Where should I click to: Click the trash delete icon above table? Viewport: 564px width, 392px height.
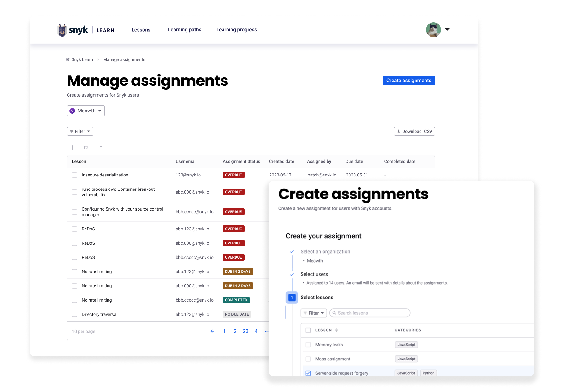(101, 147)
